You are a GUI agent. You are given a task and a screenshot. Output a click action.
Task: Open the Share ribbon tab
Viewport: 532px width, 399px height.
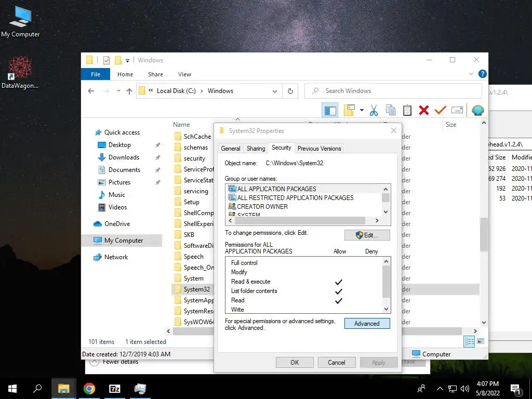pos(155,74)
